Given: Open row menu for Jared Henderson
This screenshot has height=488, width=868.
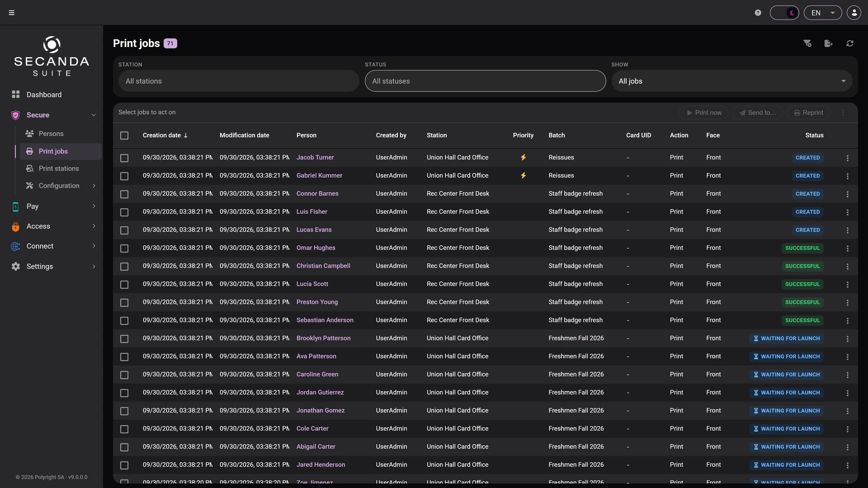Looking at the screenshot, I should [x=848, y=465].
